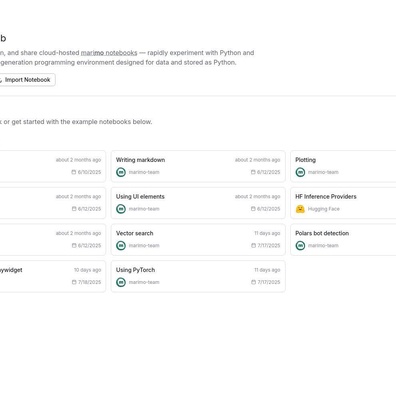Open the HF Inference Providers notebook

coord(343,203)
